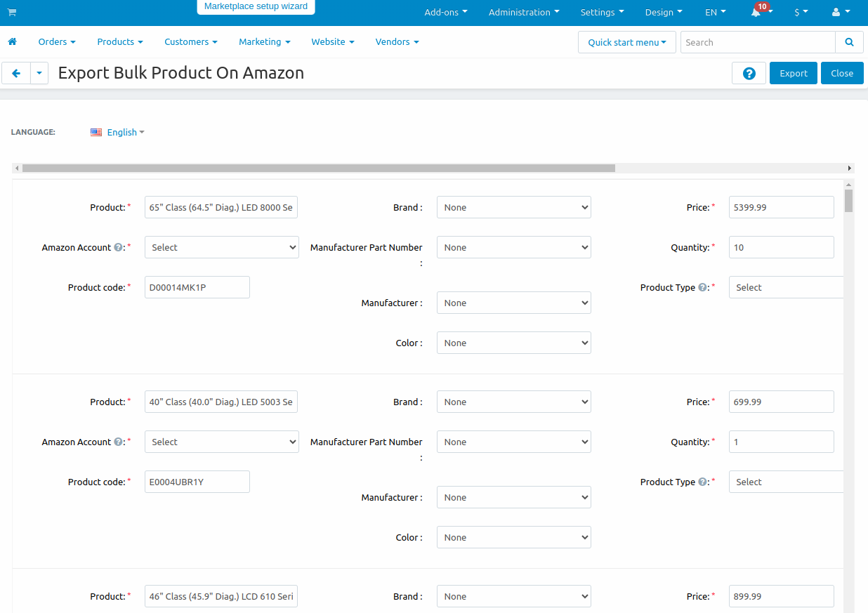Open Color dropdown for 40" product

pos(514,537)
